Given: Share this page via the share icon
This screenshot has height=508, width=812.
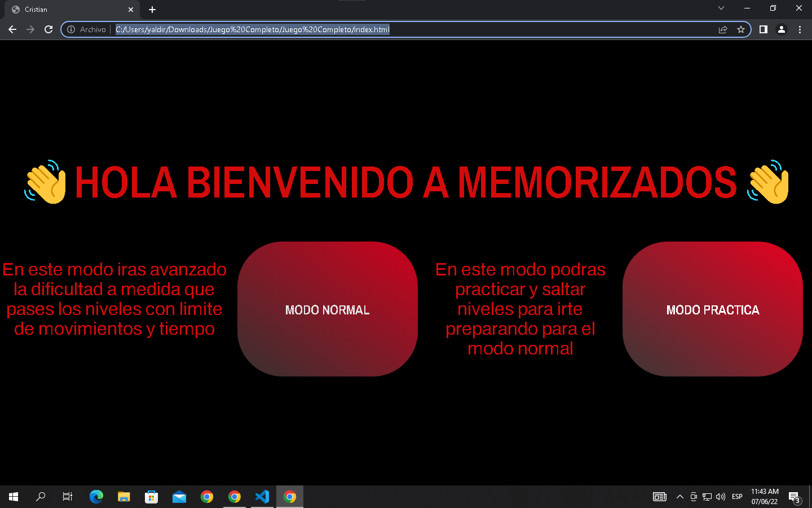Looking at the screenshot, I should (723, 29).
